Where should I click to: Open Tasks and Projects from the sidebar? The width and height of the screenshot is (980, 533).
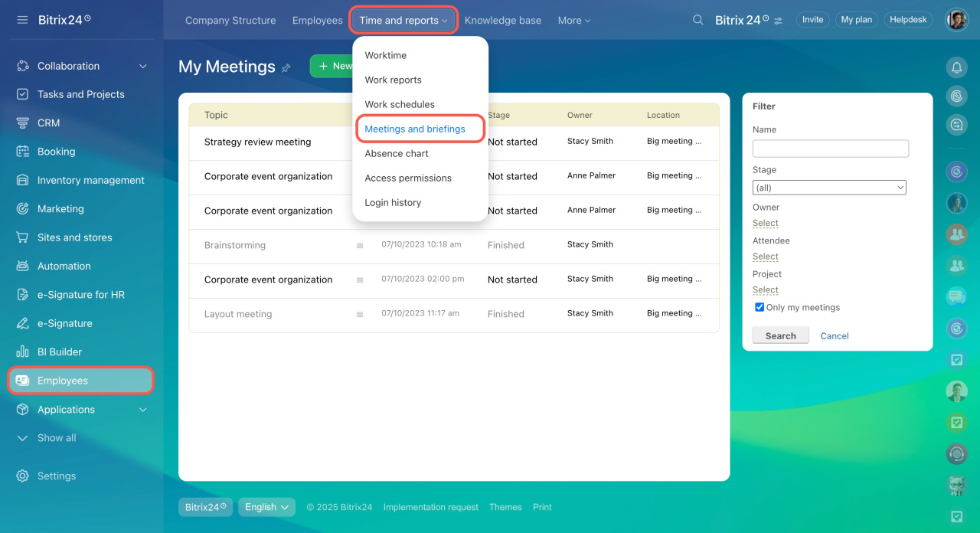(80, 94)
